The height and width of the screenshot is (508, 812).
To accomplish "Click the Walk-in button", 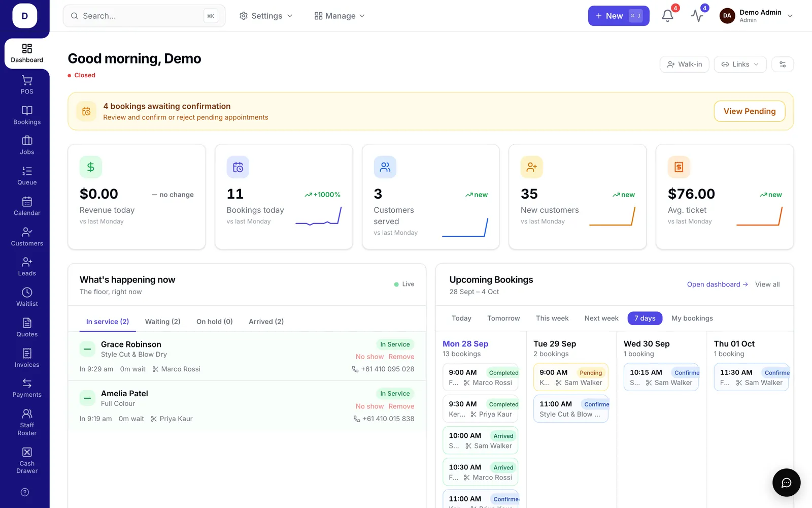I will coord(684,65).
